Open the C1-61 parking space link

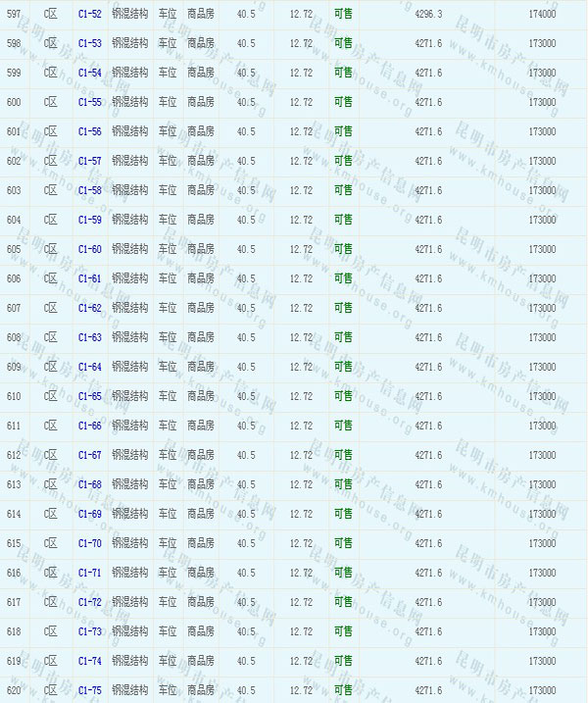89,278
